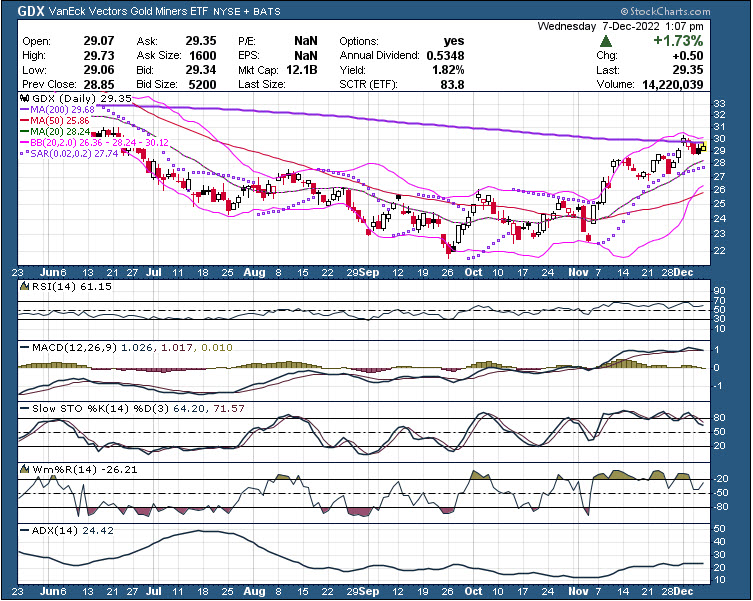
Task: Click the Aug label under the price chart
Action: coord(254,272)
